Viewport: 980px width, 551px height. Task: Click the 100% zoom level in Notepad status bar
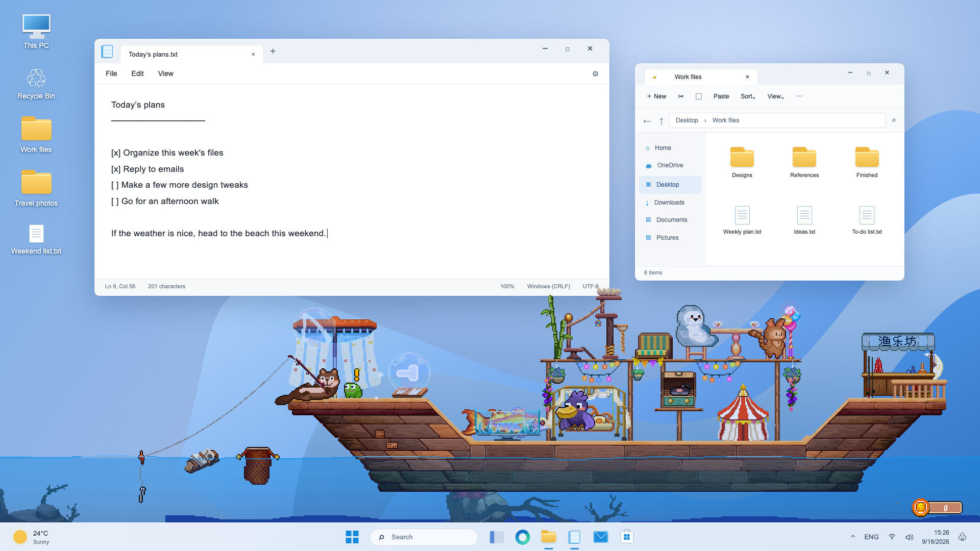coord(507,287)
